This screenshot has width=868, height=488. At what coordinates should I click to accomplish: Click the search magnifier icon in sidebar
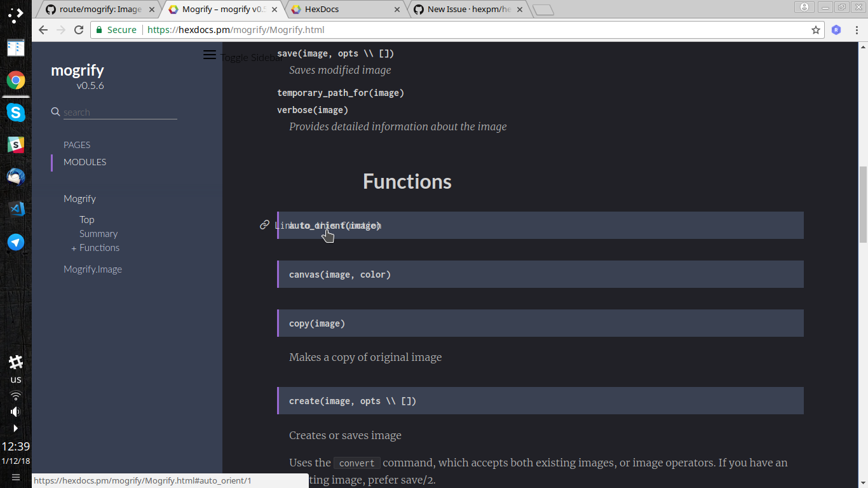[55, 112]
